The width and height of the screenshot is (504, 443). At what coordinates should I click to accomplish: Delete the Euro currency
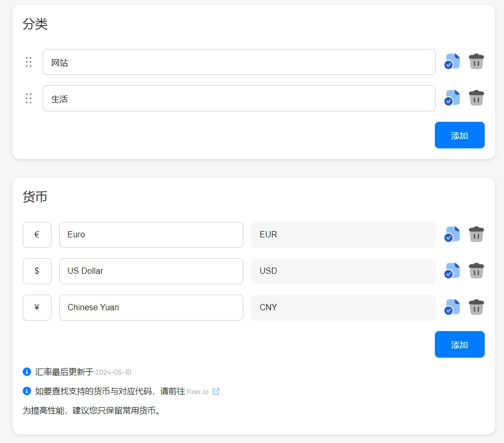(x=476, y=234)
